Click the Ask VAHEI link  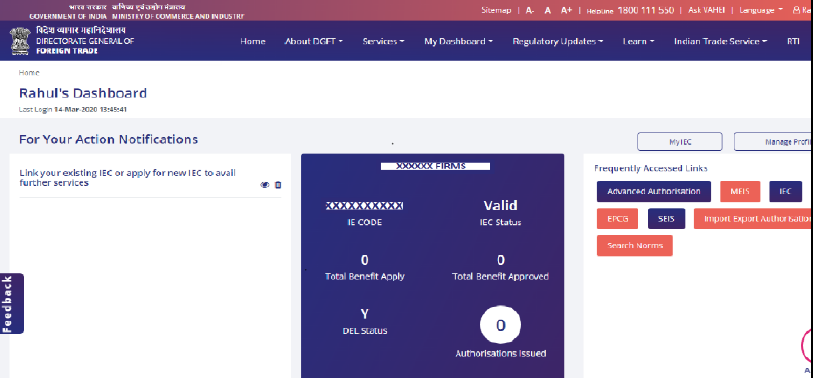tap(703, 10)
